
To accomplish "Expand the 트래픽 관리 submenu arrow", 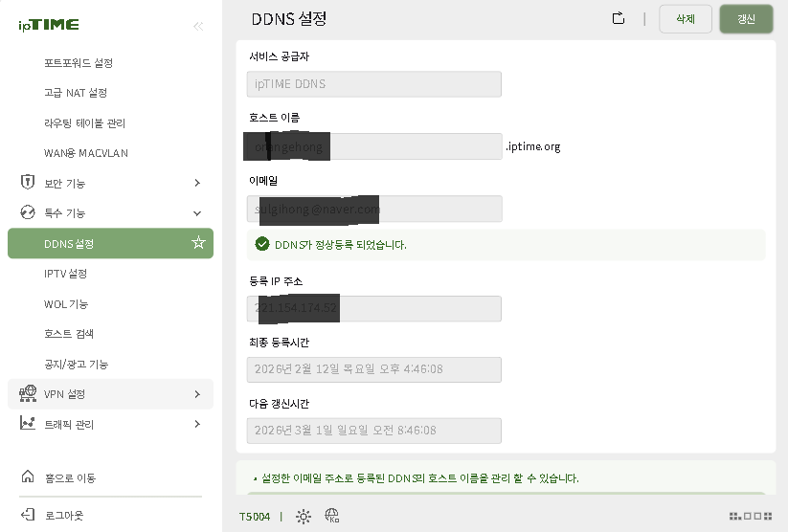I will [197, 424].
